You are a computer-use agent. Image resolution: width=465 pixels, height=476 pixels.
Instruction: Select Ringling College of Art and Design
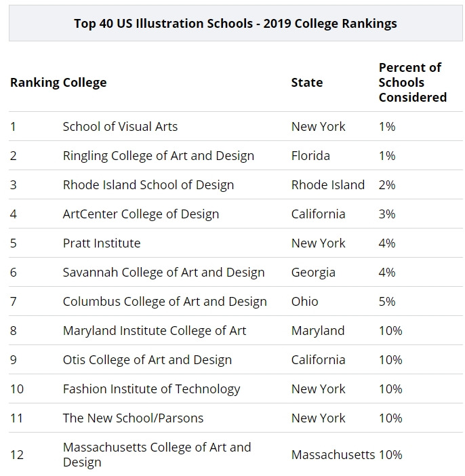[158, 156]
